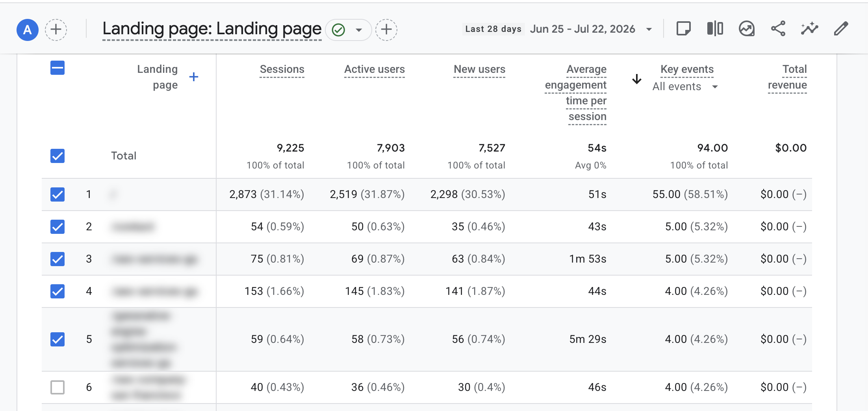Image resolution: width=868 pixels, height=411 pixels.
Task: Click the Key events column header
Action: point(687,70)
